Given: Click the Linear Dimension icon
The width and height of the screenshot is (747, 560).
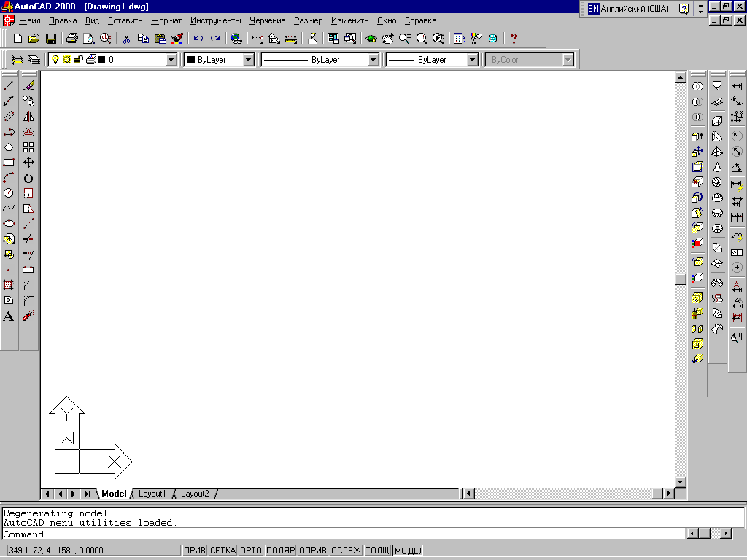Looking at the screenshot, I should tap(737, 86).
